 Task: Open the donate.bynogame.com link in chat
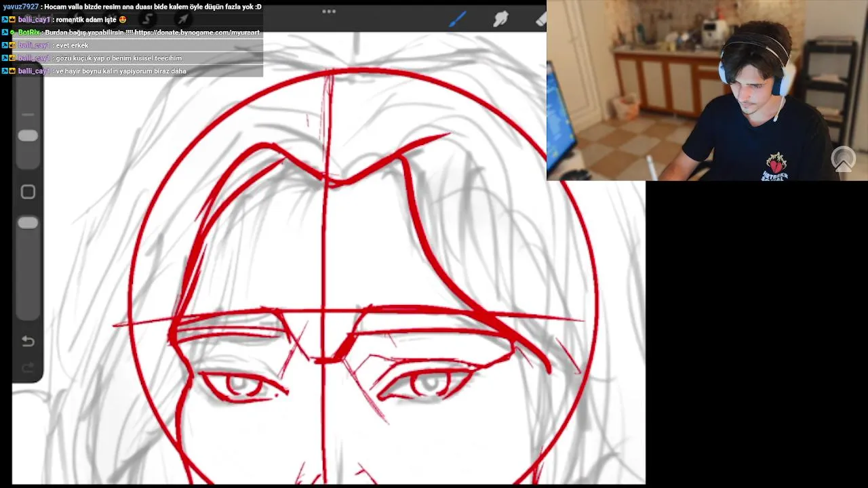click(x=197, y=33)
